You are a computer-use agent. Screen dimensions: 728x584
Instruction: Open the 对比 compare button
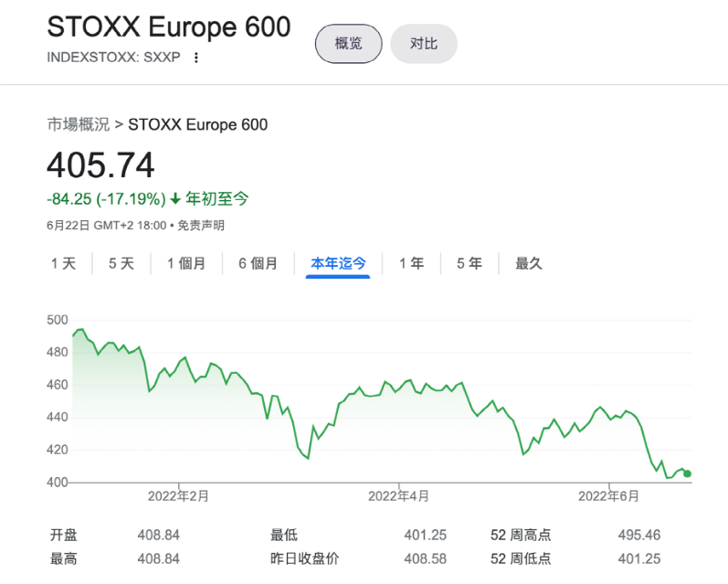(x=423, y=43)
